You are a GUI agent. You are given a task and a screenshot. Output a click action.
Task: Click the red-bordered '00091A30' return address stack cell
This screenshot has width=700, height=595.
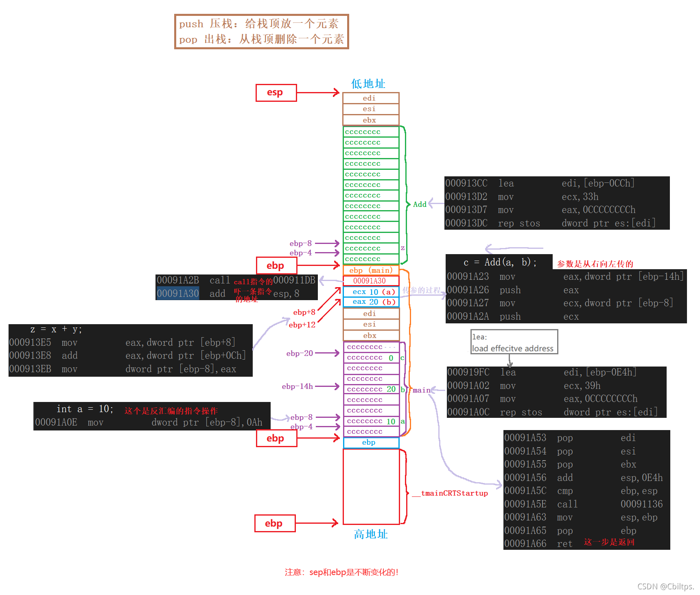[371, 281]
